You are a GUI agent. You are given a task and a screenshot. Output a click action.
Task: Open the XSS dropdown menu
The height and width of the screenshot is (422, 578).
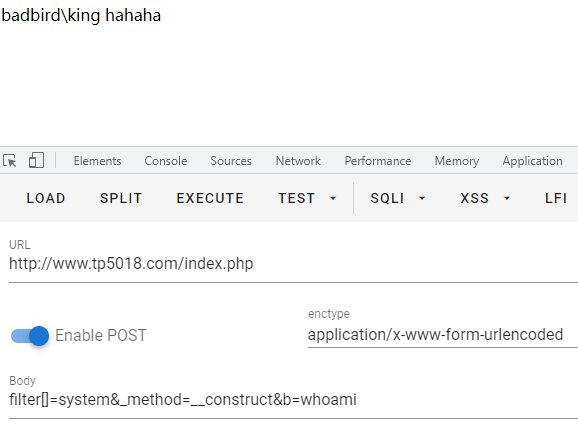coord(485,198)
